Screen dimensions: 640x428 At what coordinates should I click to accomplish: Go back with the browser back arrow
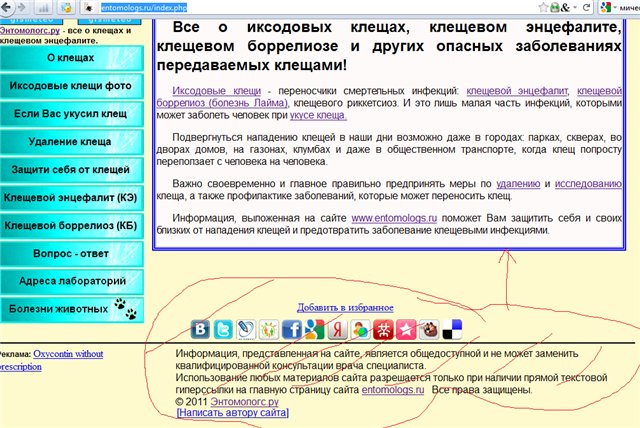[7, 7]
